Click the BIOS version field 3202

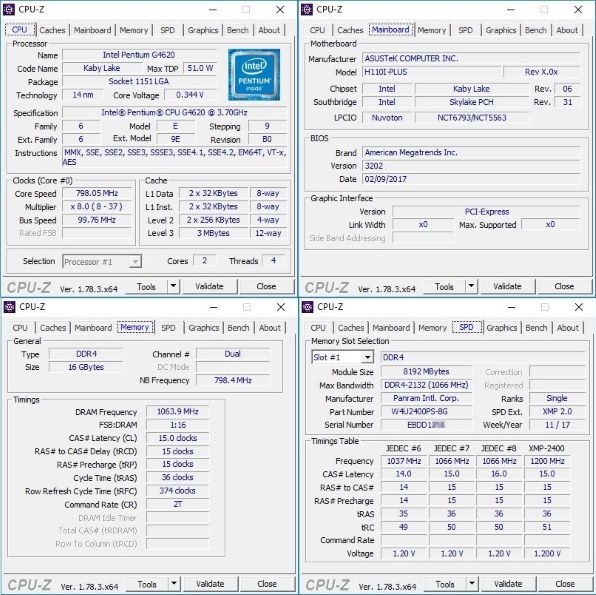coord(471,166)
